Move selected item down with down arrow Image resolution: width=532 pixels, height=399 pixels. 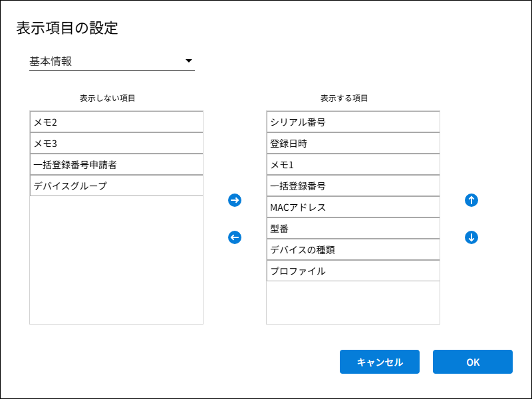471,237
